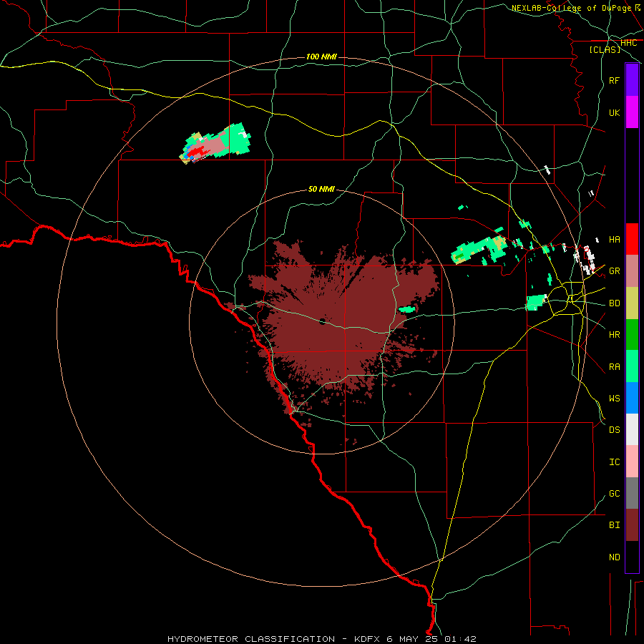
Task: Click the hail storm cell in the northwest
Action: tap(215, 143)
